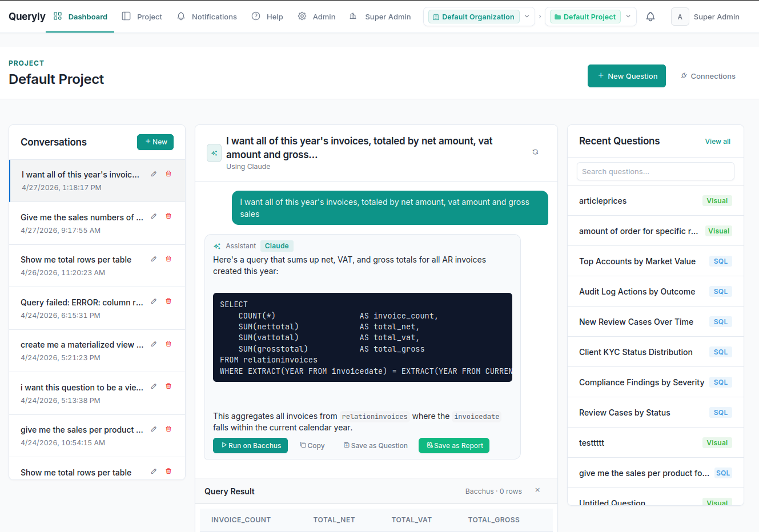Click the SQL code block
This screenshot has width=759, height=532.
click(x=363, y=337)
